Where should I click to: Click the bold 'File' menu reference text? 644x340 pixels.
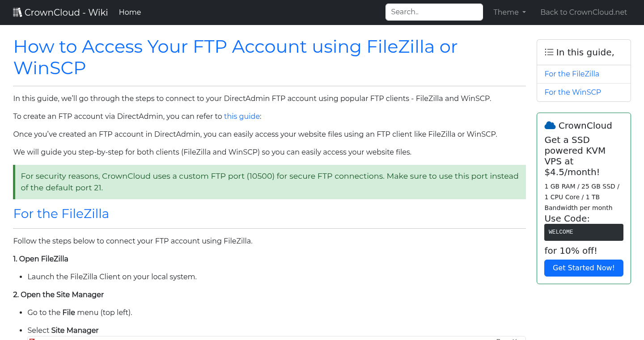tap(68, 312)
